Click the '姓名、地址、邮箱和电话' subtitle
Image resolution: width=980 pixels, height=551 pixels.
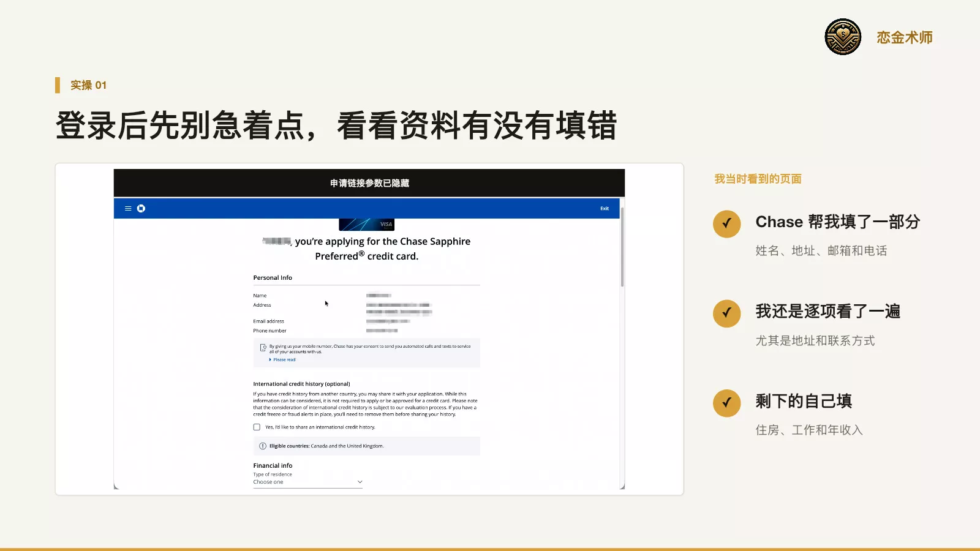point(821,250)
